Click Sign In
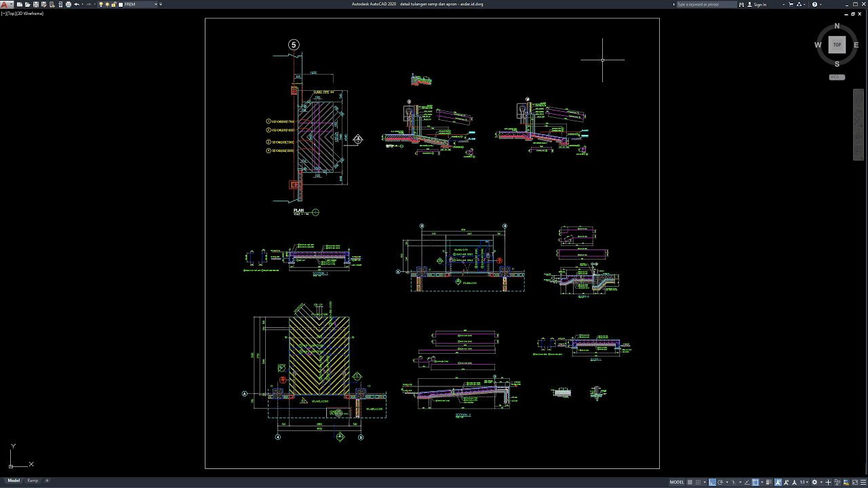The image size is (868, 488). (760, 4)
